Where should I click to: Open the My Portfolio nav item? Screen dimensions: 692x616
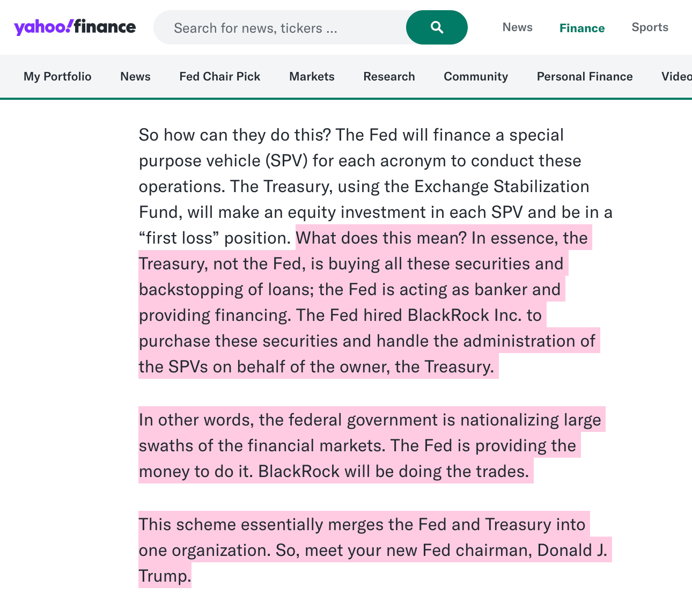click(57, 76)
